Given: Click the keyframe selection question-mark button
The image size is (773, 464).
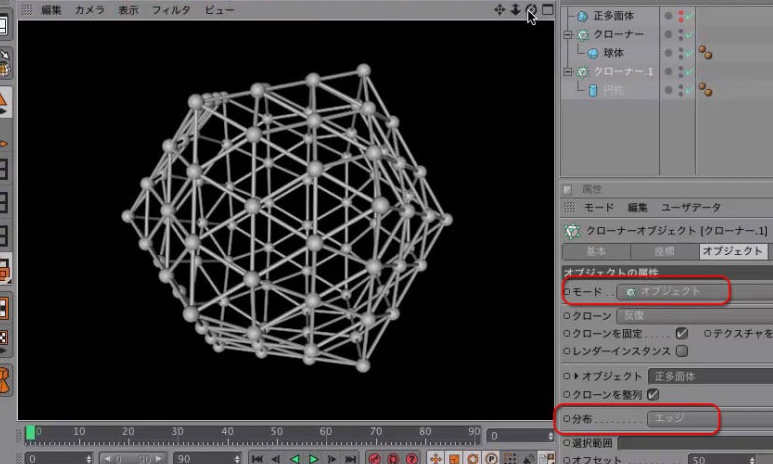Looking at the screenshot, I should tap(412, 459).
